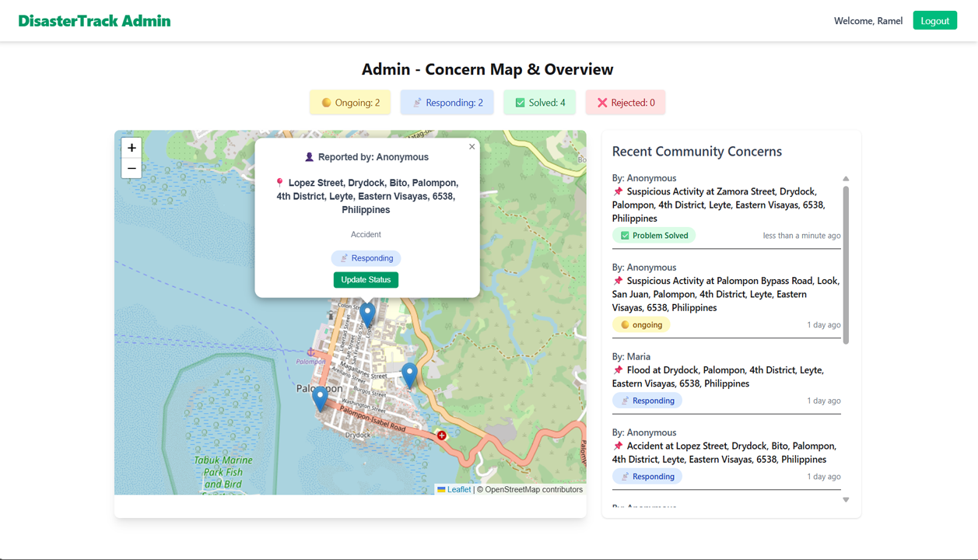Screen dimensions: 978x560
Task: Log out of the admin account
Action: coord(934,21)
